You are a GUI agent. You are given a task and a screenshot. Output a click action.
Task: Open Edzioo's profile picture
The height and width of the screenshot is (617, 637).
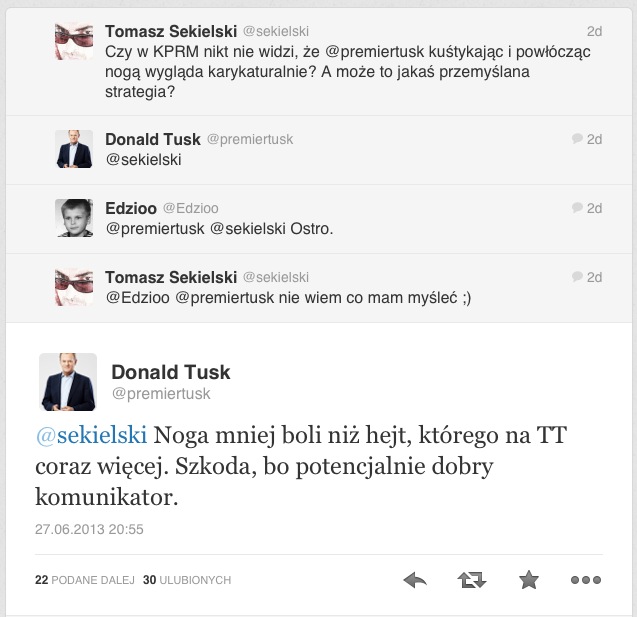point(74,218)
